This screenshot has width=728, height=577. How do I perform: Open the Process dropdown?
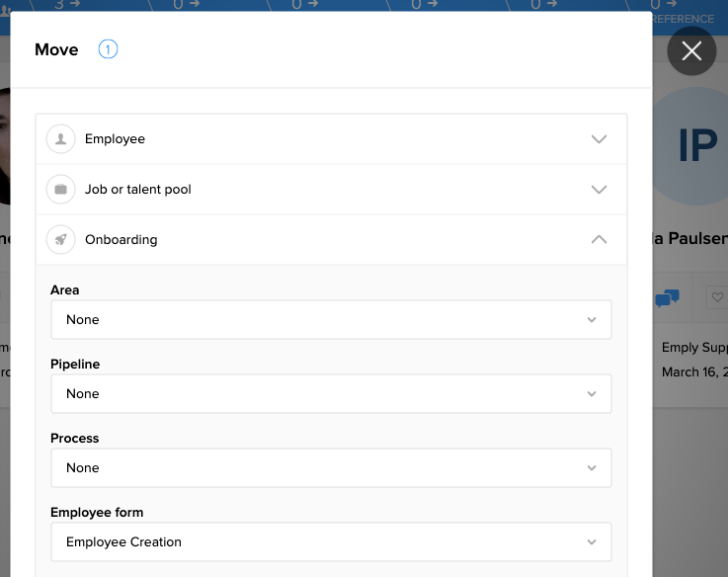click(x=331, y=468)
